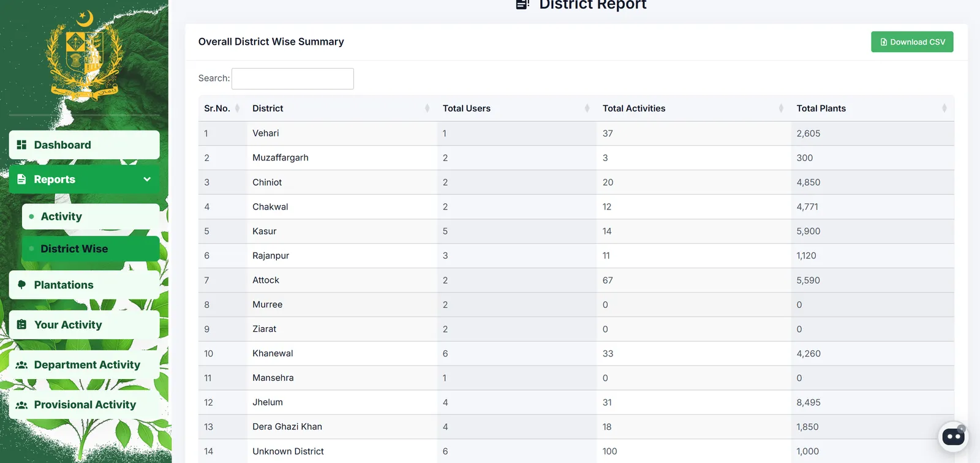
Task: Open the chatbot assistant bubble
Action: point(953,437)
